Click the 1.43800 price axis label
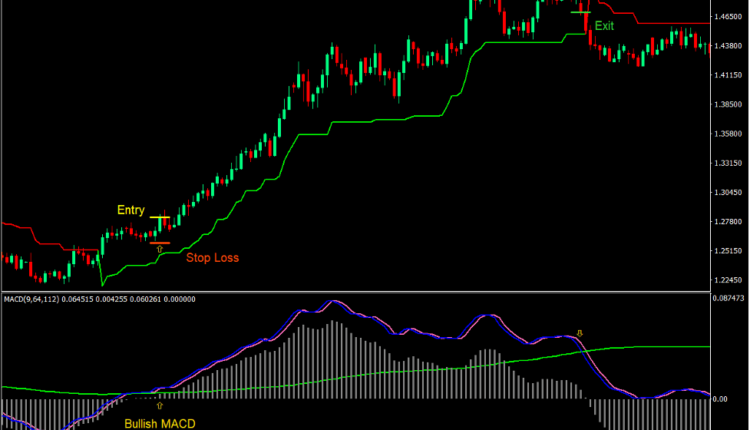The height and width of the screenshot is (430, 750). 729,47
